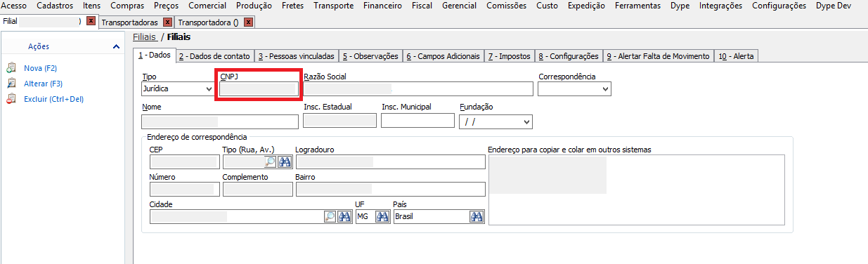Open the Comercial menu
The width and height of the screenshot is (868, 264).
click(207, 6)
